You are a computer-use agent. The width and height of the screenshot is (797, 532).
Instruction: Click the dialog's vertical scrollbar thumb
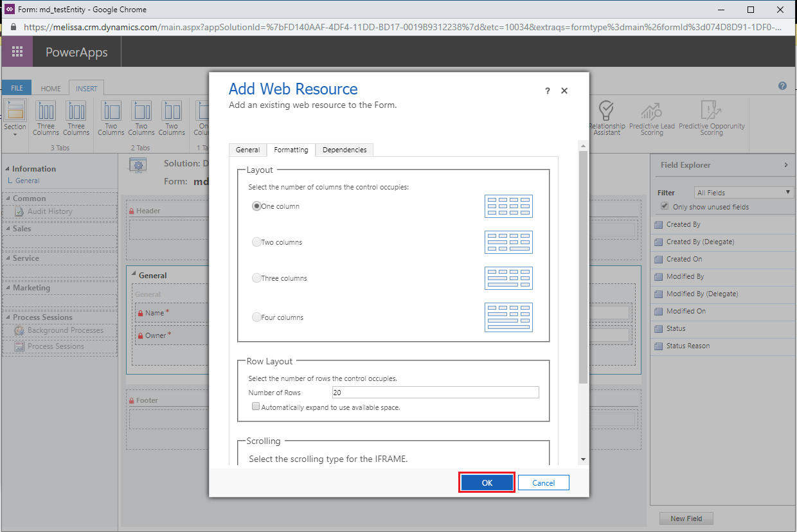coord(583,268)
